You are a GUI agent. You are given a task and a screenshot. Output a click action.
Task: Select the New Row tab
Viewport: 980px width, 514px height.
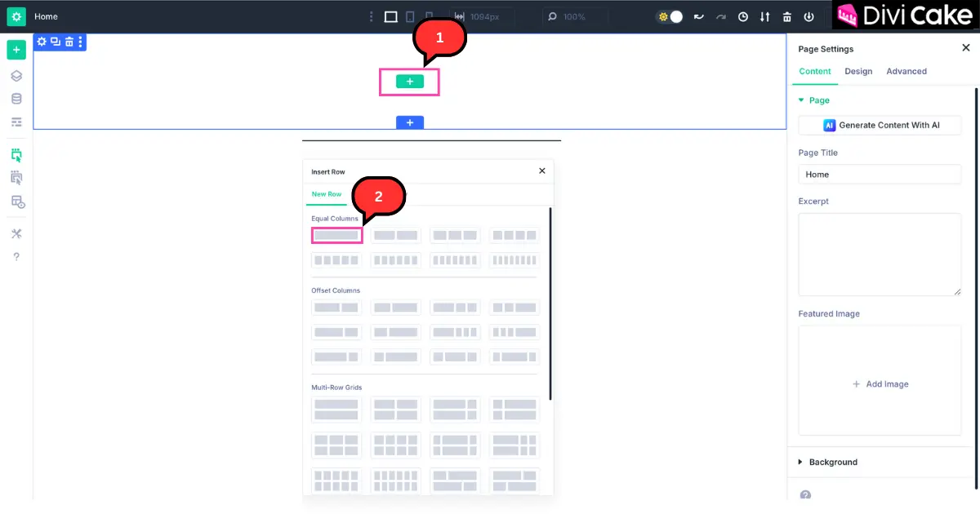(327, 194)
